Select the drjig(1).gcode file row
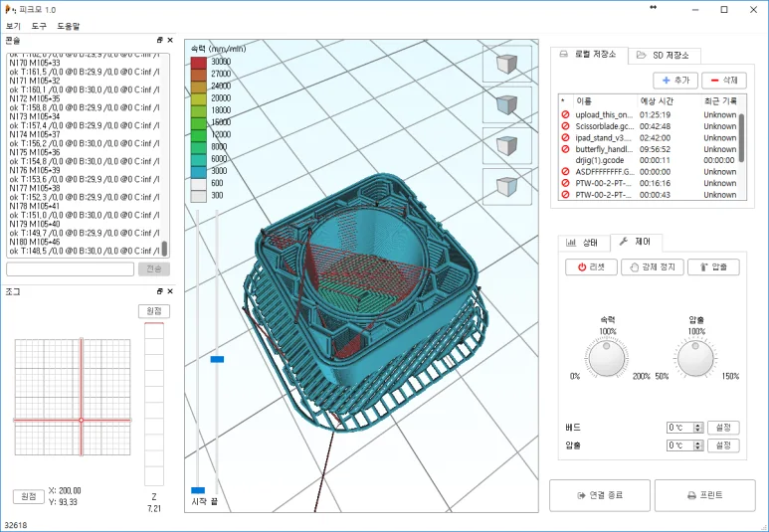This screenshot has width=769, height=532. coord(649,160)
